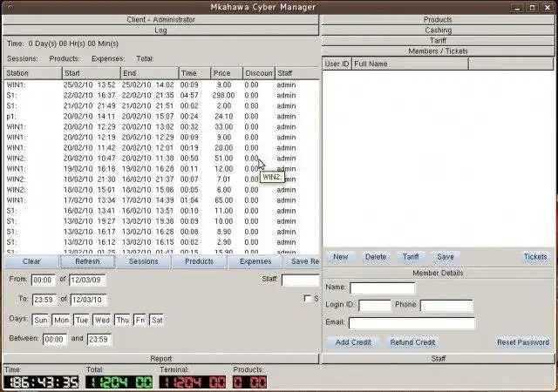Show Expenses in the log

pyautogui.click(x=255, y=261)
